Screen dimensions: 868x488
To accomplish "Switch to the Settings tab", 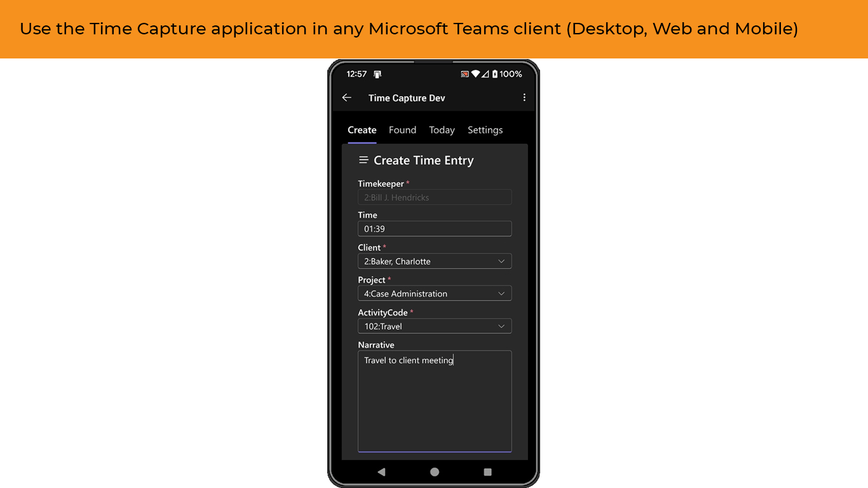I will tap(485, 130).
